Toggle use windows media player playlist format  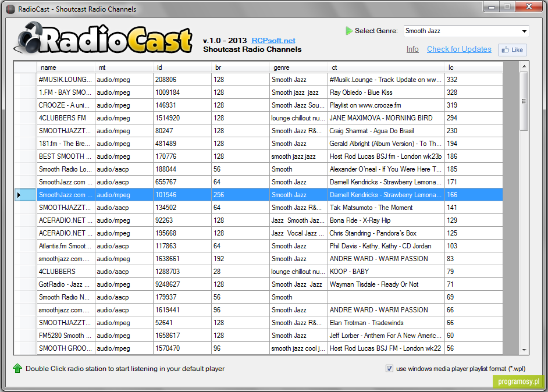[x=389, y=369]
